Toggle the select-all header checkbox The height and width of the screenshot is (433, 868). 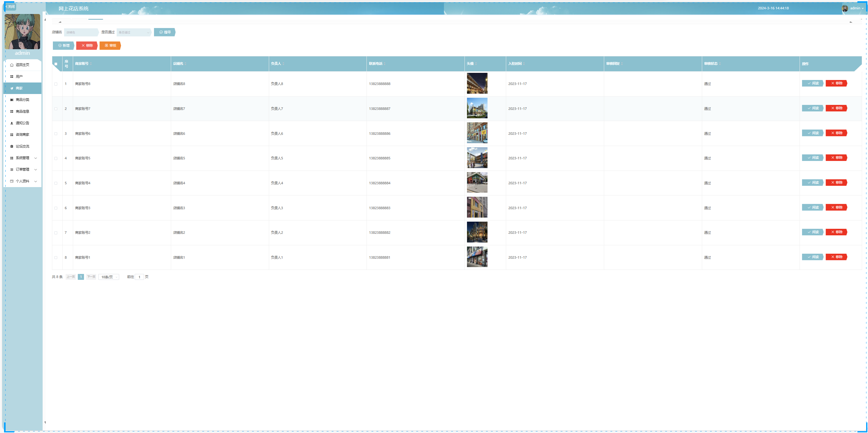(56, 64)
